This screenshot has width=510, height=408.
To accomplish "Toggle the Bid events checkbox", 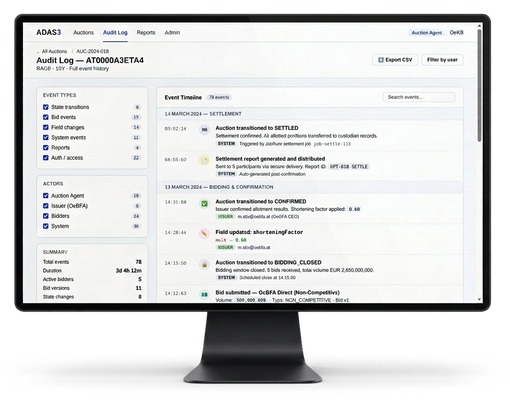I will click(46, 117).
